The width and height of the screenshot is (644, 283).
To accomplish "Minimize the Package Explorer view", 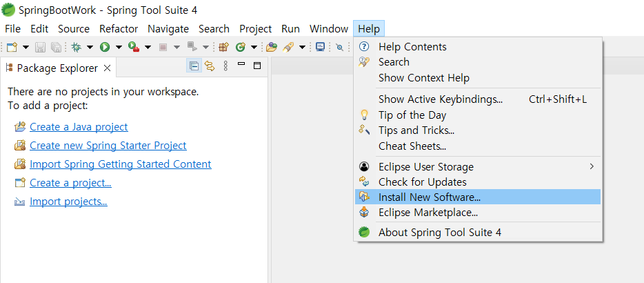I will [x=241, y=65].
